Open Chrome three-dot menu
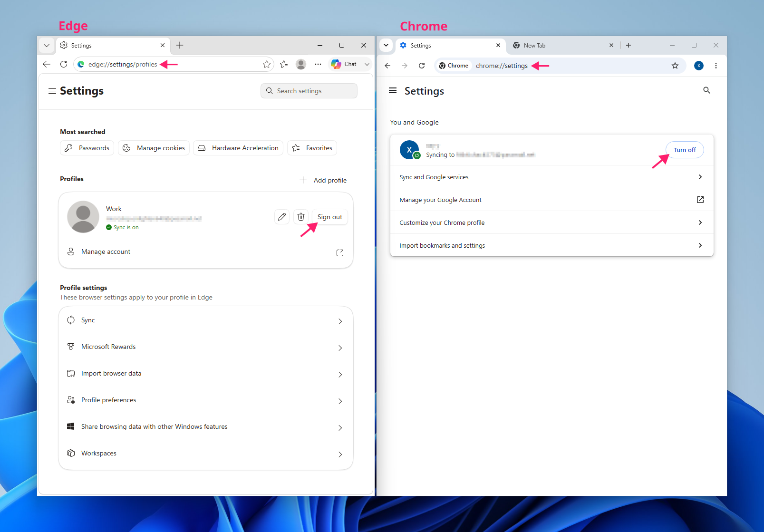Screen dimensions: 764x532 (x=716, y=66)
